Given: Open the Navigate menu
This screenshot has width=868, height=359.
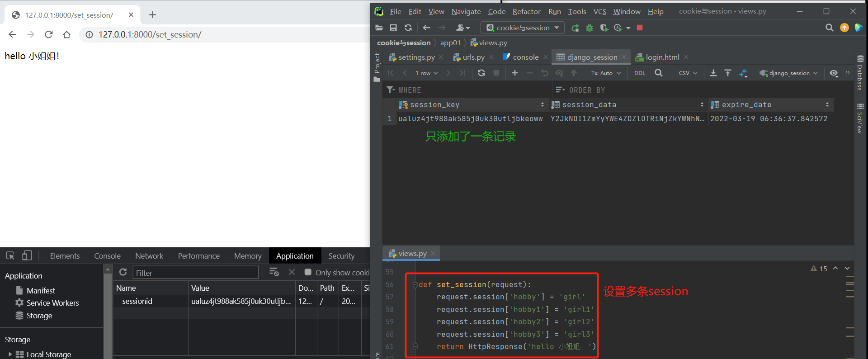Looking at the screenshot, I should 466,11.
